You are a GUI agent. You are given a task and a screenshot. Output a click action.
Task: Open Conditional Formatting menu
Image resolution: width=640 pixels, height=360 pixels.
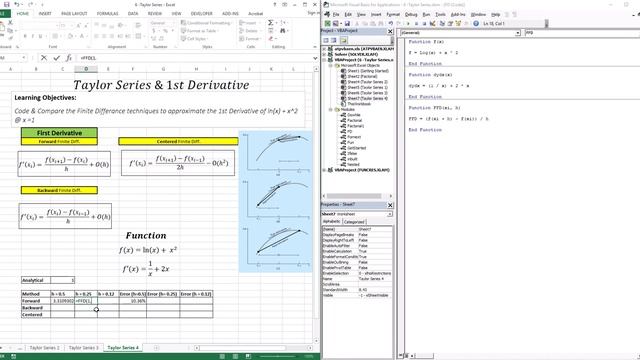206,23
